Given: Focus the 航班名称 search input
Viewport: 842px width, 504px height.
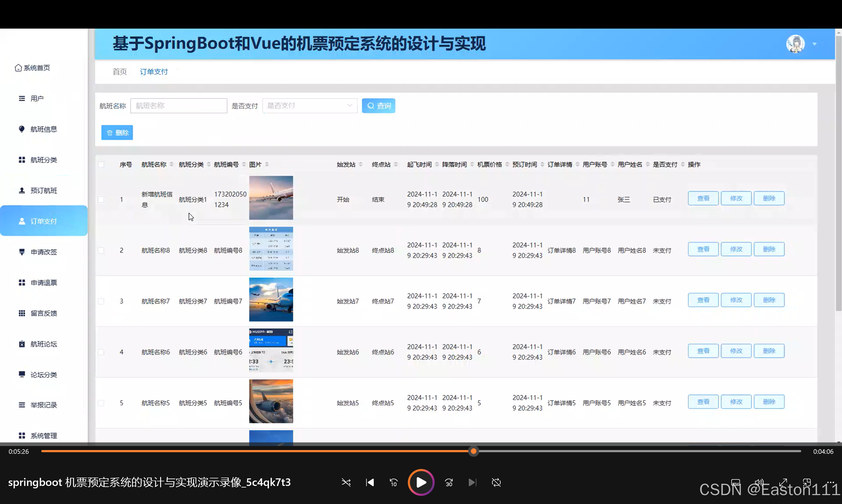Looking at the screenshot, I should click(x=178, y=105).
